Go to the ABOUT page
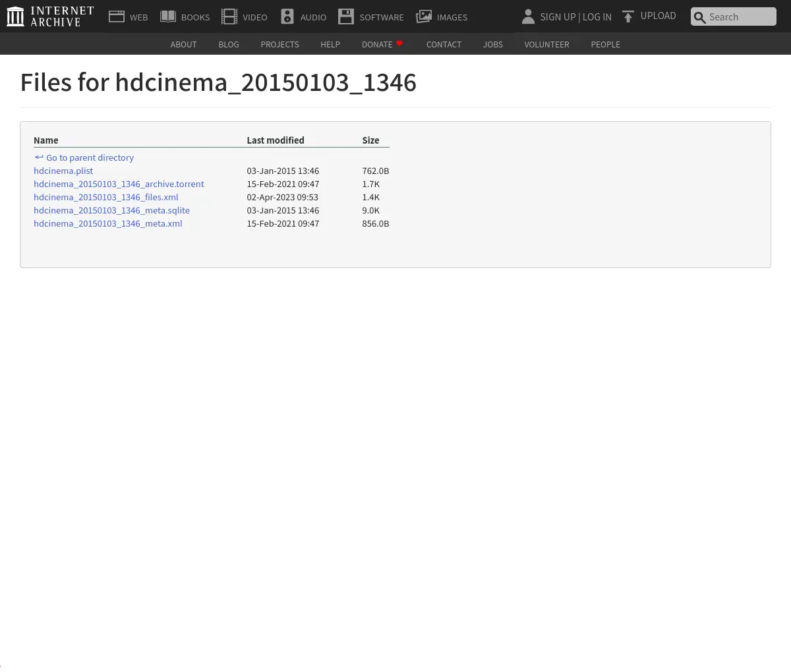This screenshot has width=791, height=672. click(x=183, y=44)
